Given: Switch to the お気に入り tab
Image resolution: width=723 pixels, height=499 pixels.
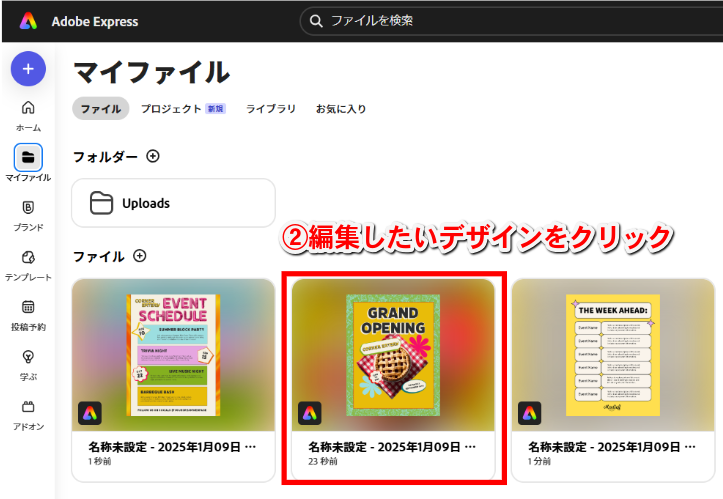Looking at the screenshot, I should [341, 108].
